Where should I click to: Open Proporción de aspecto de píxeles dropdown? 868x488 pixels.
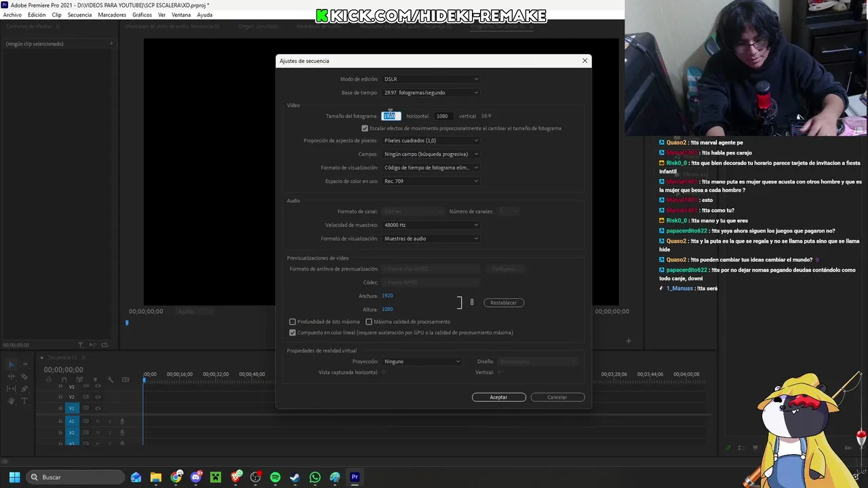click(x=431, y=140)
